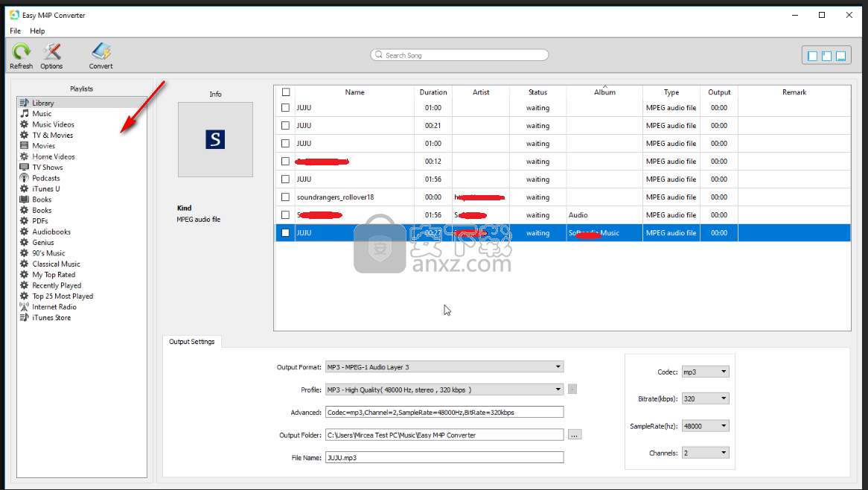
Task: Open the Channels dropdown
Action: (705, 453)
